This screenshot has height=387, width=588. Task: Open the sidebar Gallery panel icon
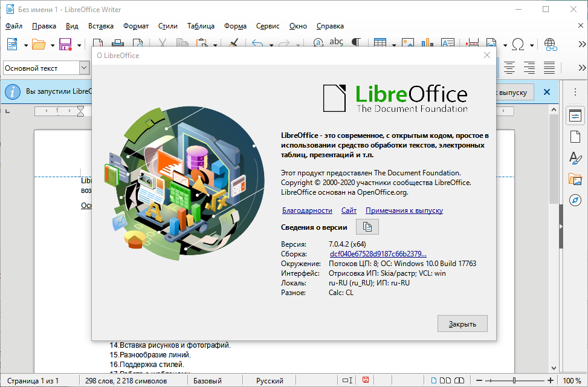(575, 179)
